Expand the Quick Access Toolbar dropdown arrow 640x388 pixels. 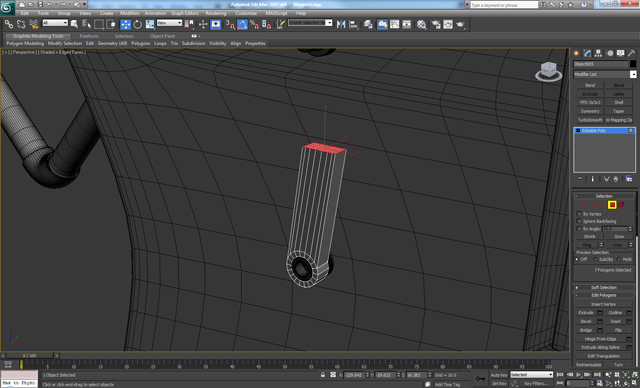tap(85, 4)
